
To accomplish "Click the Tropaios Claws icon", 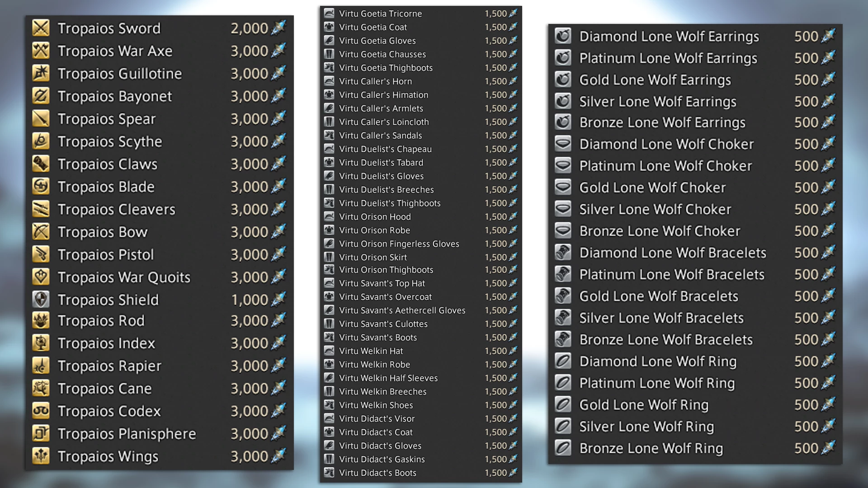I will pyautogui.click(x=41, y=164).
